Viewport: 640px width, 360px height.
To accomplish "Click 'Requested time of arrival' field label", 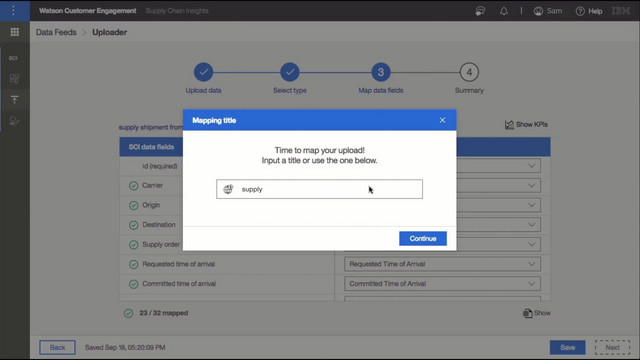I will [178, 264].
